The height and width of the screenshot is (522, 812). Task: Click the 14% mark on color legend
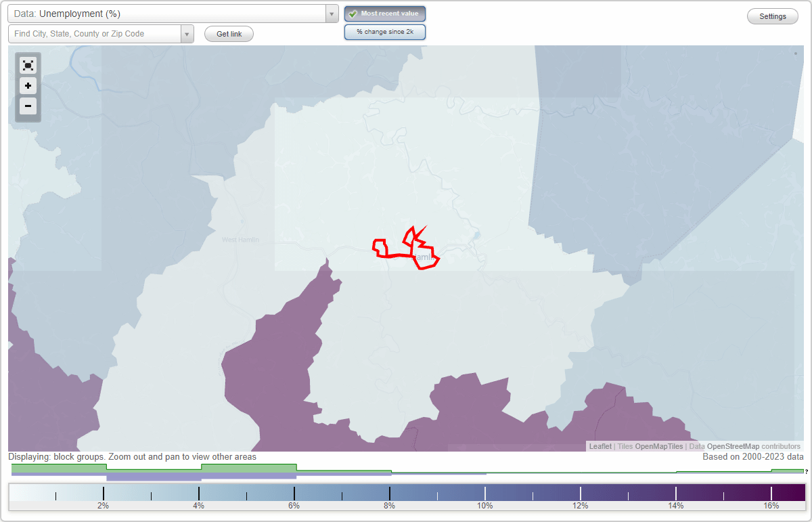(676, 506)
